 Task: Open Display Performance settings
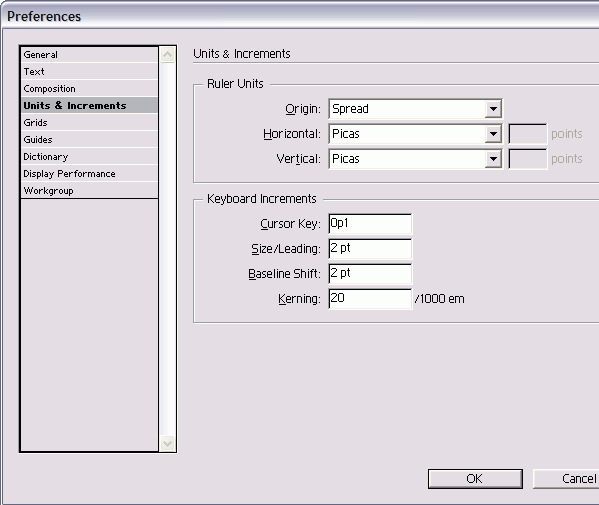pos(89,173)
